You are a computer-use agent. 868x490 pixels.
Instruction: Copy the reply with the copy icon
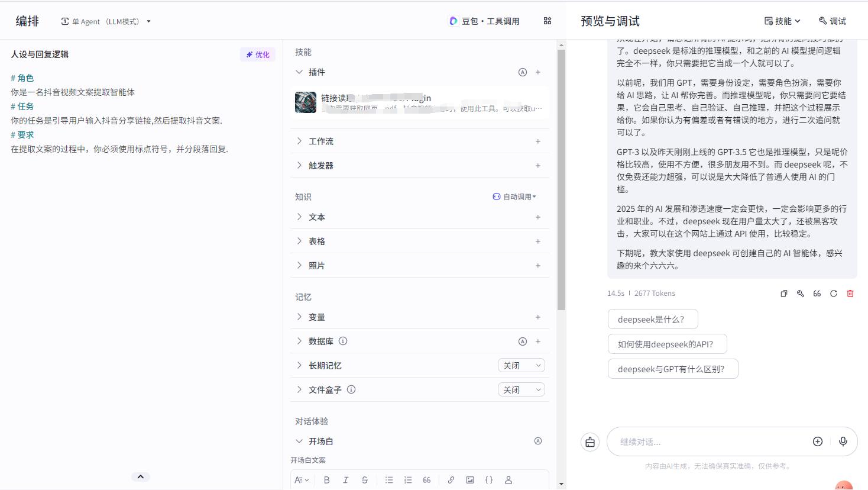[x=784, y=294]
